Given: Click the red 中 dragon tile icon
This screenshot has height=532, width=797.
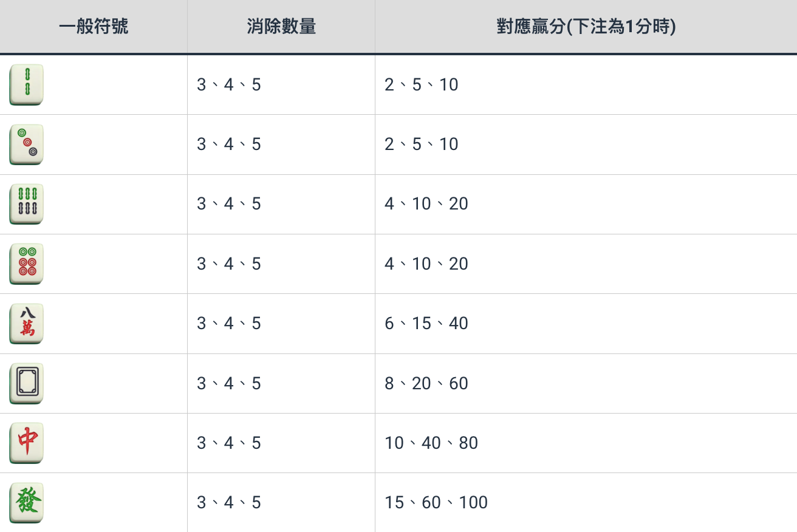Looking at the screenshot, I should coord(27,443).
